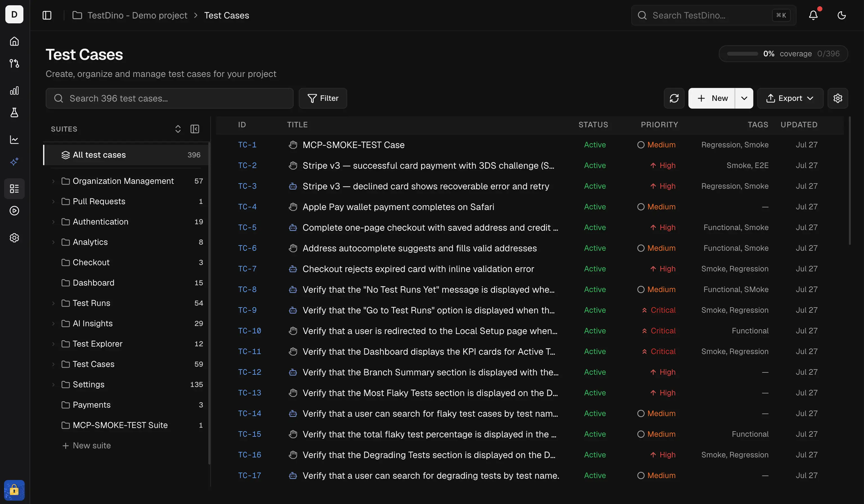Focus the Search 396 test cases field
The image size is (864, 504).
tap(169, 98)
